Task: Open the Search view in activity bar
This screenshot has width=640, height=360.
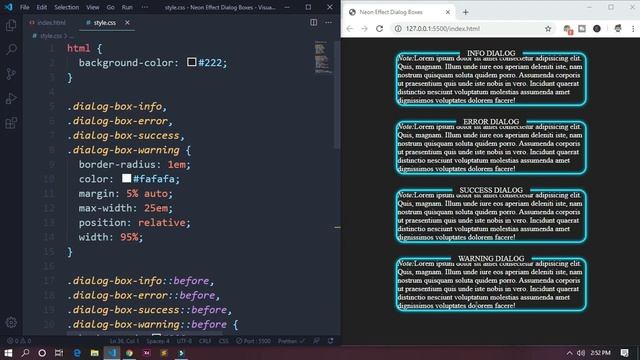Action: [x=11, y=50]
